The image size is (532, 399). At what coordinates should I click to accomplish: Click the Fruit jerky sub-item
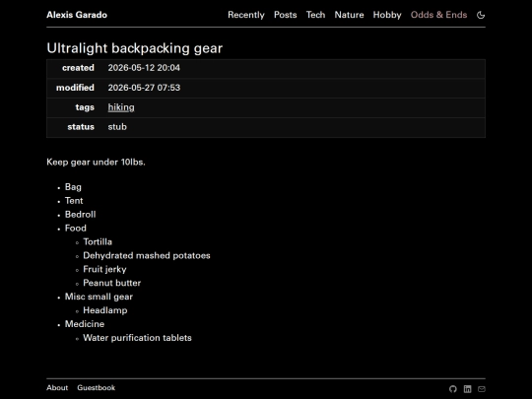pos(104,269)
